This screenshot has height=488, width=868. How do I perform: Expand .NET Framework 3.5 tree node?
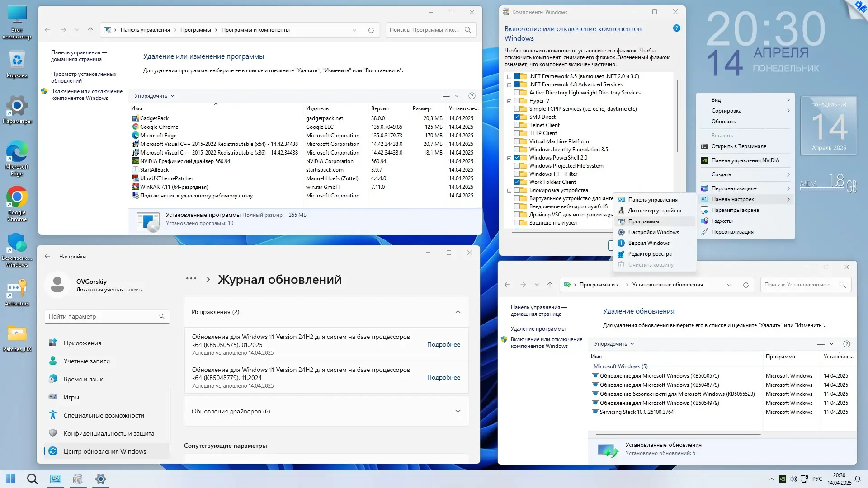(x=509, y=77)
